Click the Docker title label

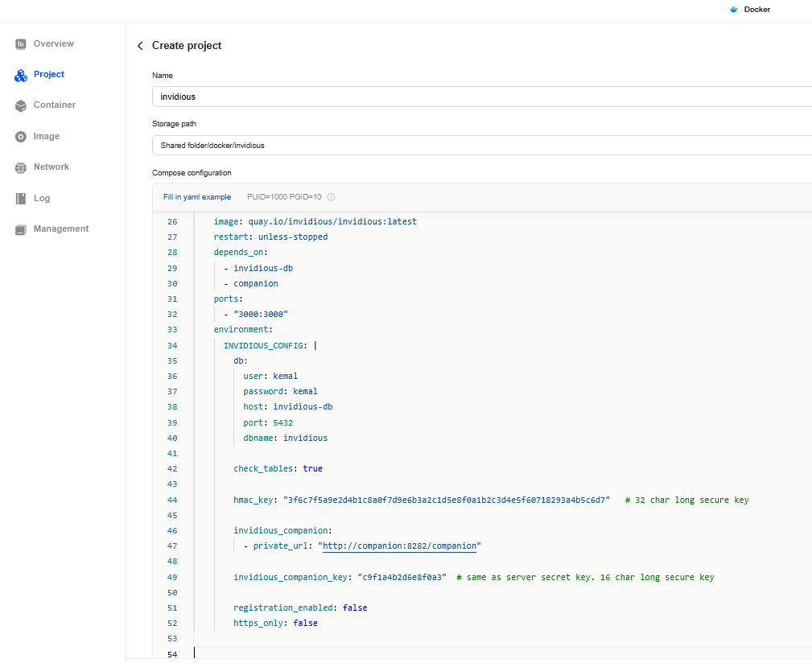click(x=756, y=10)
